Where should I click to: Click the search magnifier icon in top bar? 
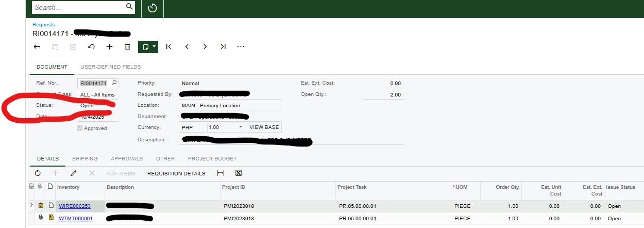(129, 7)
